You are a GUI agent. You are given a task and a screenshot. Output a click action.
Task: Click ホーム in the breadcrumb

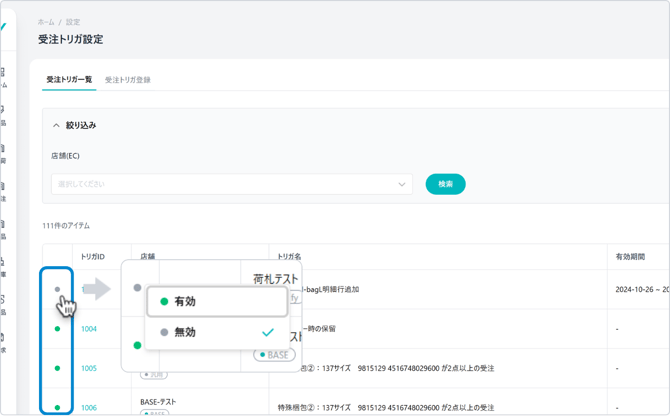coord(46,22)
